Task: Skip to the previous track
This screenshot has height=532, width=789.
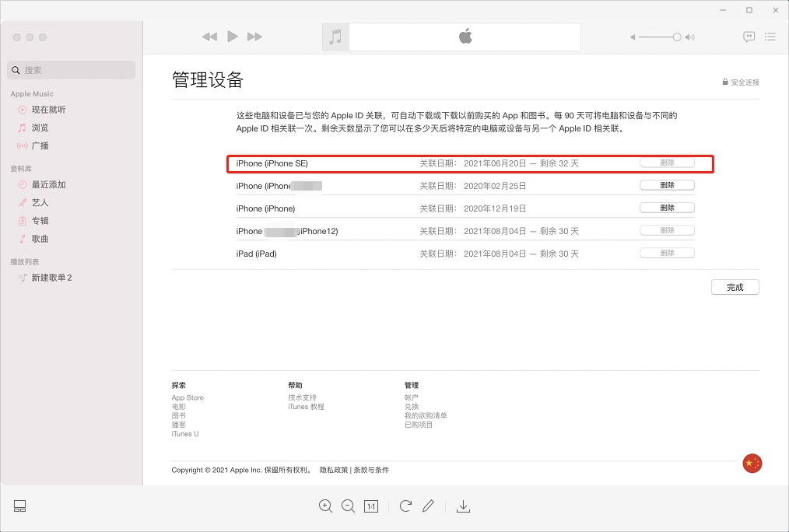Action: tap(209, 37)
